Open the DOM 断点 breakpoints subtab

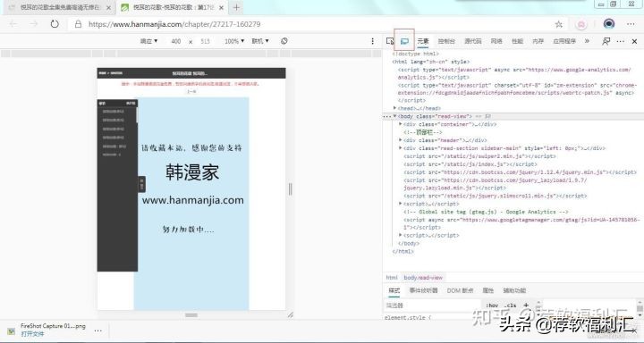tap(460, 290)
